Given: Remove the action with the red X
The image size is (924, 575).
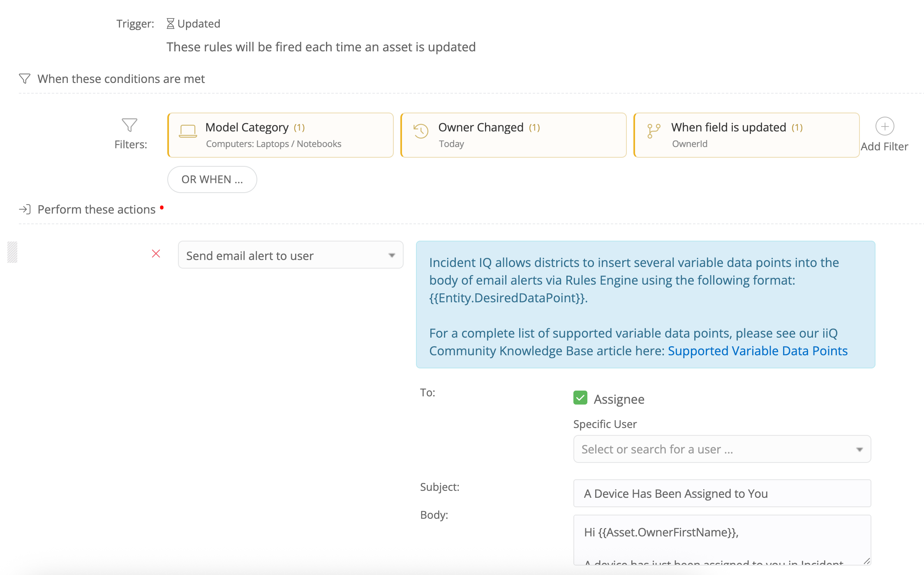Looking at the screenshot, I should 156,254.
